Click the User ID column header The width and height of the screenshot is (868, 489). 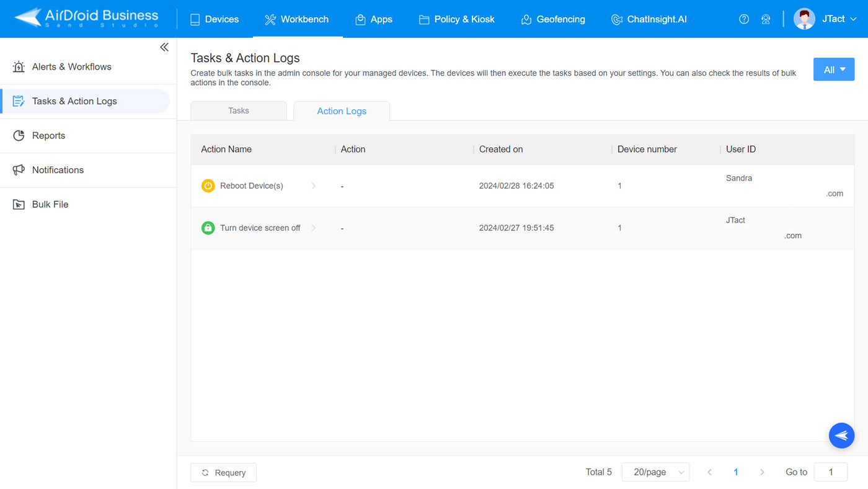[741, 150]
